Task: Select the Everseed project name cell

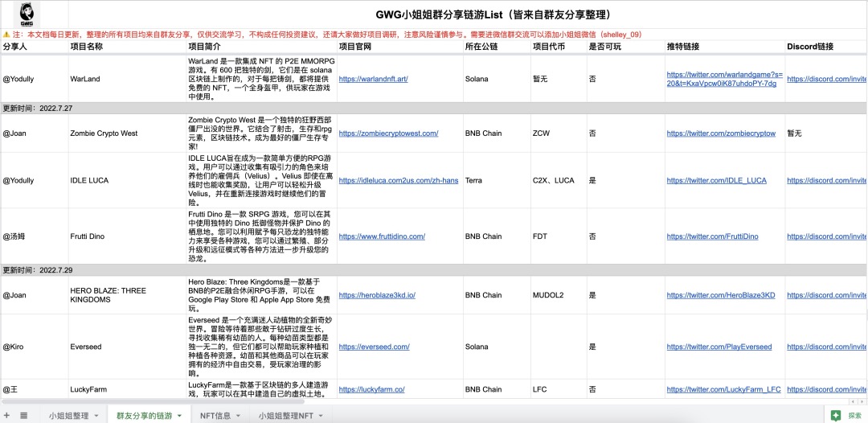Action: pyautogui.click(x=127, y=347)
